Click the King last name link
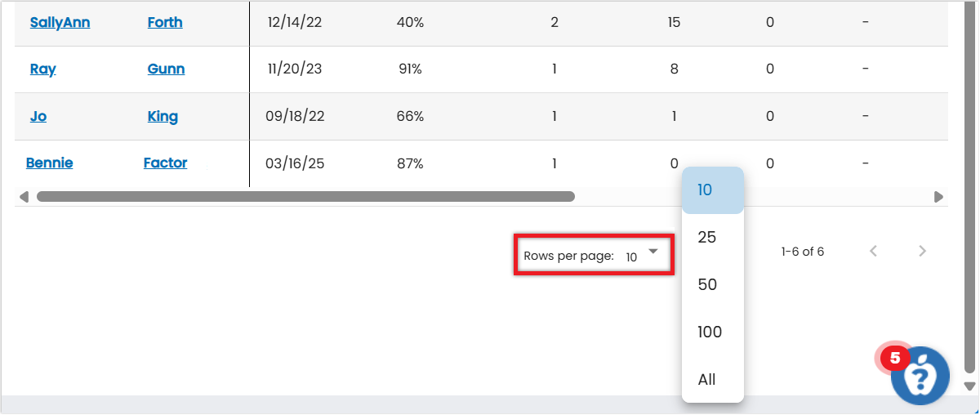980x415 pixels. pyautogui.click(x=163, y=117)
